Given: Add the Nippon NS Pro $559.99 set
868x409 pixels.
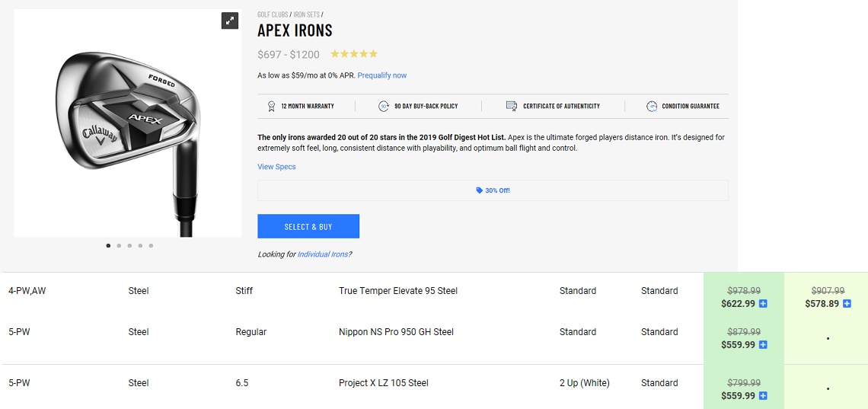Looking at the screenshot, I should 763,345.
